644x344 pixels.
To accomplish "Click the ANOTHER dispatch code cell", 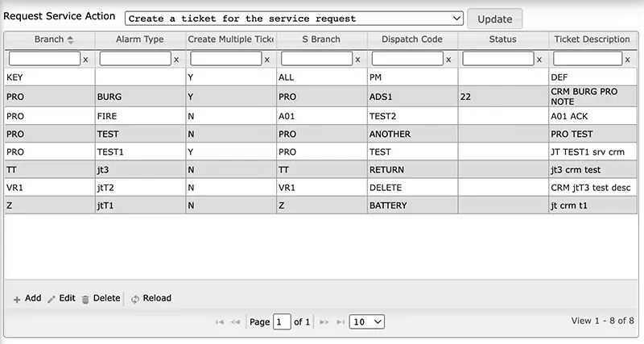I will (412, 134).
